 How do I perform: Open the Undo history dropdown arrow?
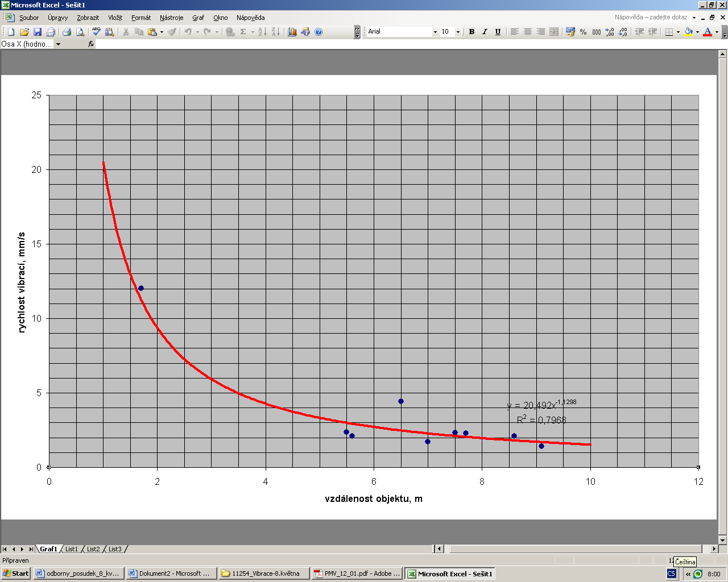pos(197,32)
